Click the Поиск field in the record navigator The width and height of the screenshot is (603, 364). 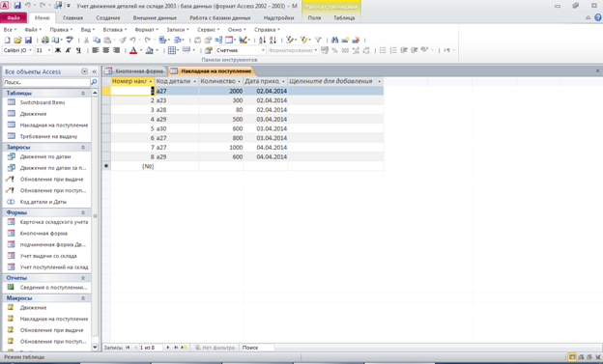coord(257,348)
